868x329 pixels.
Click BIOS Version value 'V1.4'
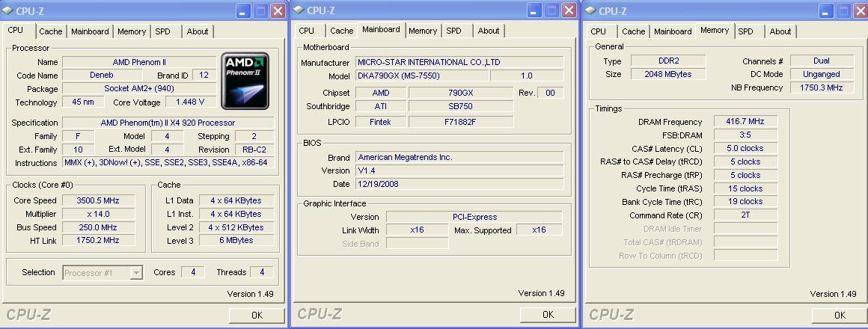459,170
